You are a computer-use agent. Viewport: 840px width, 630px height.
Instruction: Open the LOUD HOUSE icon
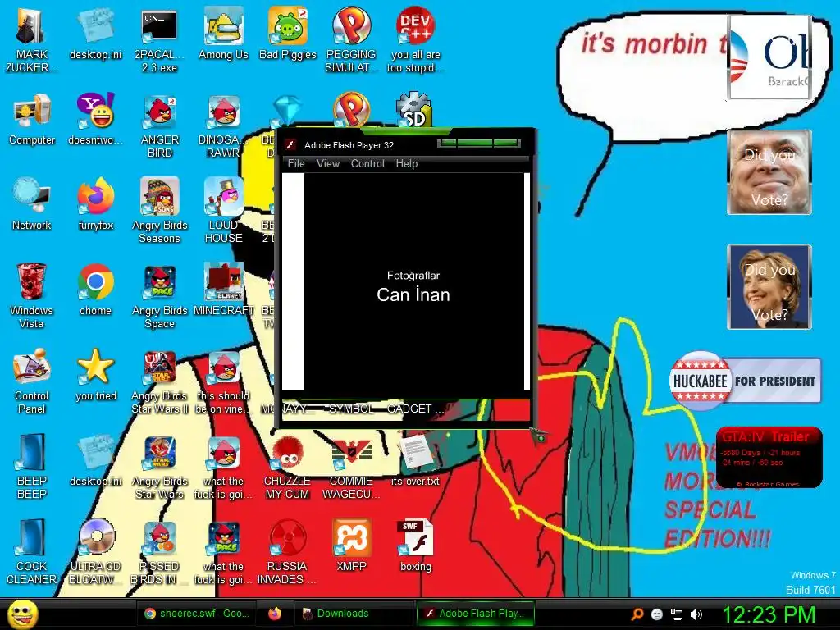(x=223, y=209)
